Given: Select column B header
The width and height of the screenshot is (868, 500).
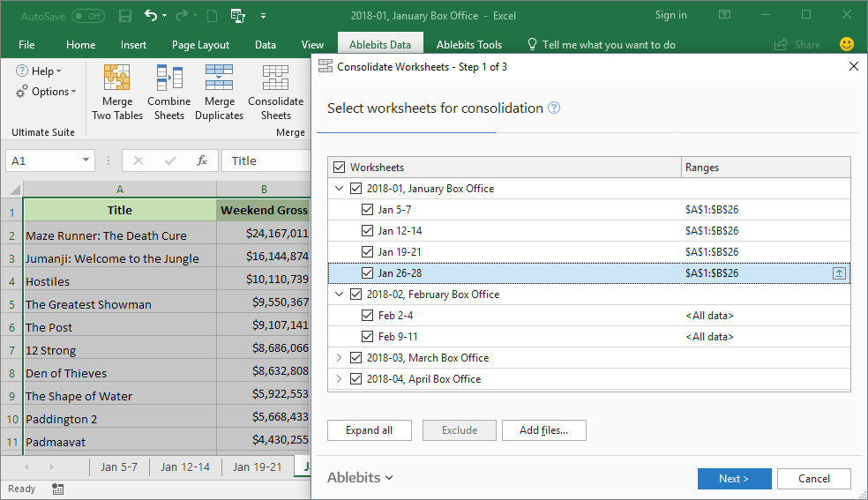Looking at the screenshot, I should tap(264, 190).
